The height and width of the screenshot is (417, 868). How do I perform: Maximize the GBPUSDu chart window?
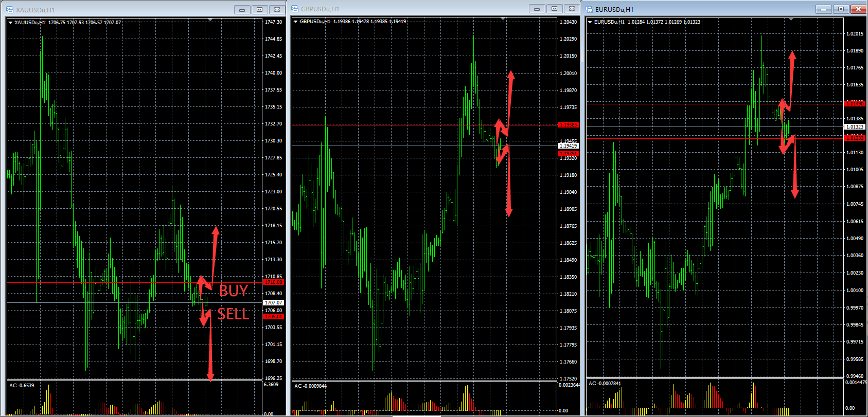pyautogui.click(x=554, y=9)
